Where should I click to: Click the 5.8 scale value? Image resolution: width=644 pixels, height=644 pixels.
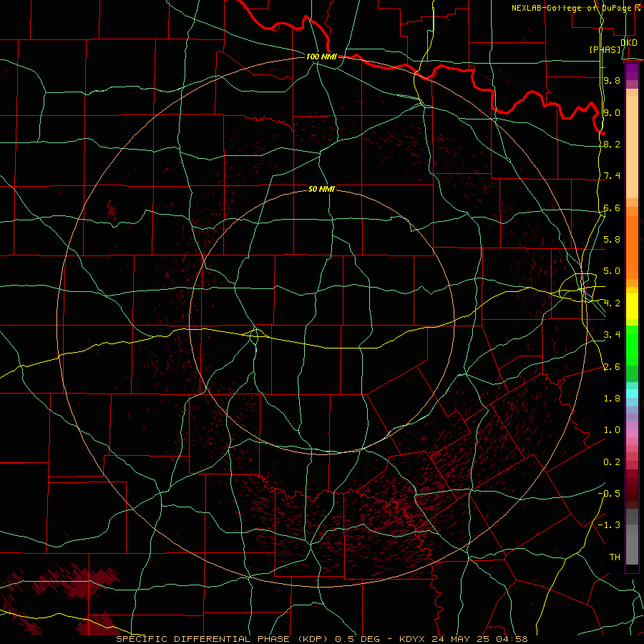[x=612, y=240]
